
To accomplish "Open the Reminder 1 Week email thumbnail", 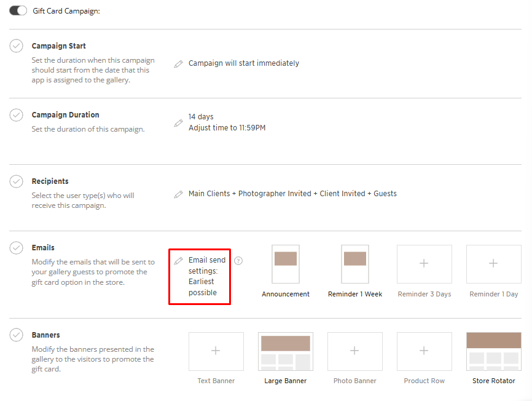I will (x=355, y=264).
